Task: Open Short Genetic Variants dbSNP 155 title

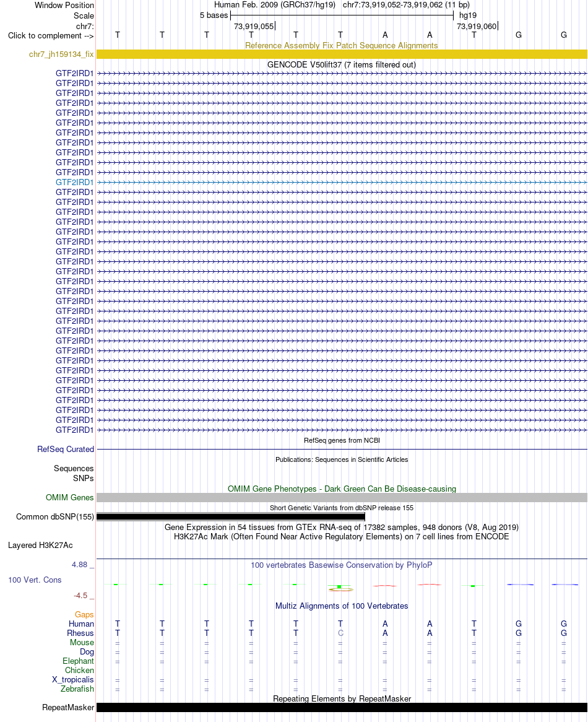Action: click(x=342, y=508)
